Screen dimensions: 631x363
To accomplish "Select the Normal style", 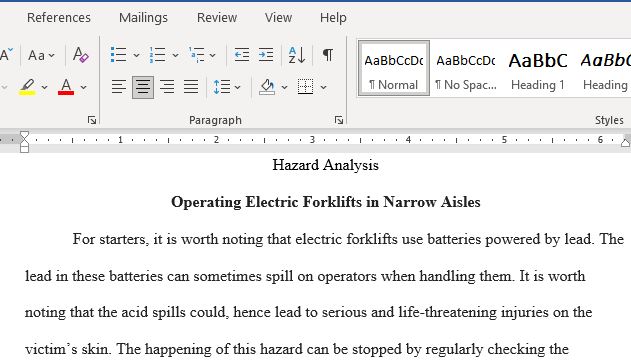I will (x=394, y=68).
